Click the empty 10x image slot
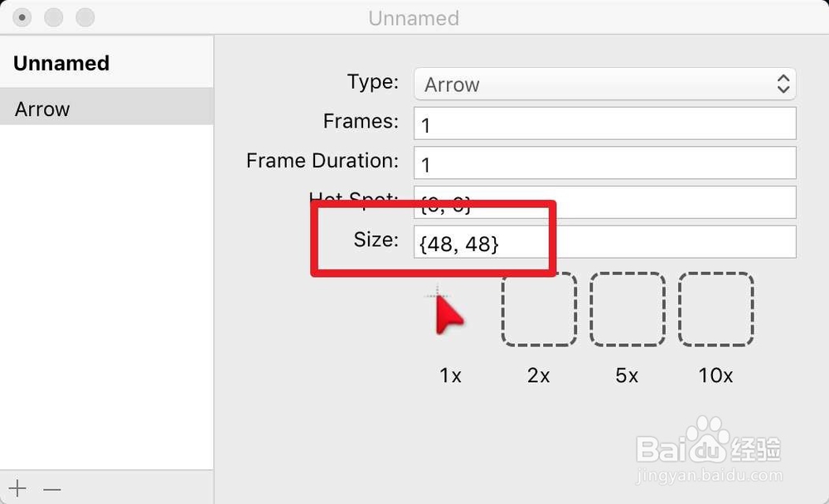 tap(716, 309)
